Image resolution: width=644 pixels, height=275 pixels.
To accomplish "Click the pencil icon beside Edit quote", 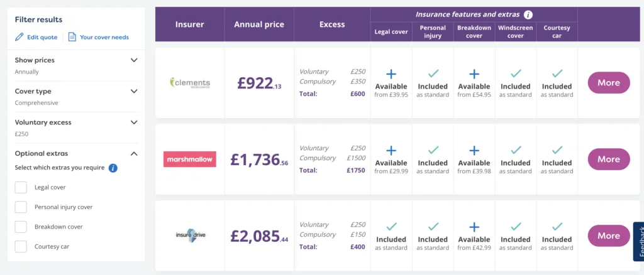I will pyautogui.click(x=19, y=37).
